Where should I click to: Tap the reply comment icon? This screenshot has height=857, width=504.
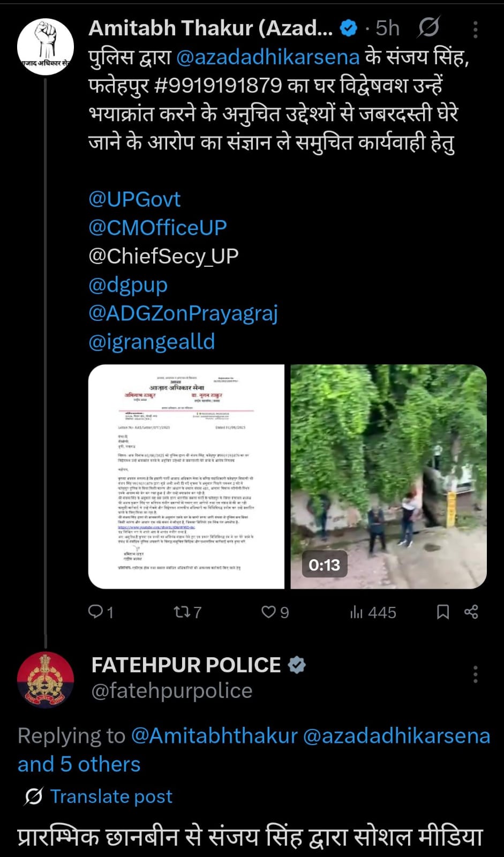click(x=95, y=612)
